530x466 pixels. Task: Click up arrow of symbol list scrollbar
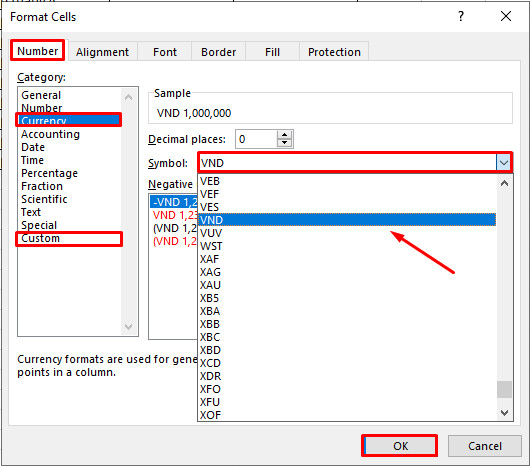coord(504,183)
